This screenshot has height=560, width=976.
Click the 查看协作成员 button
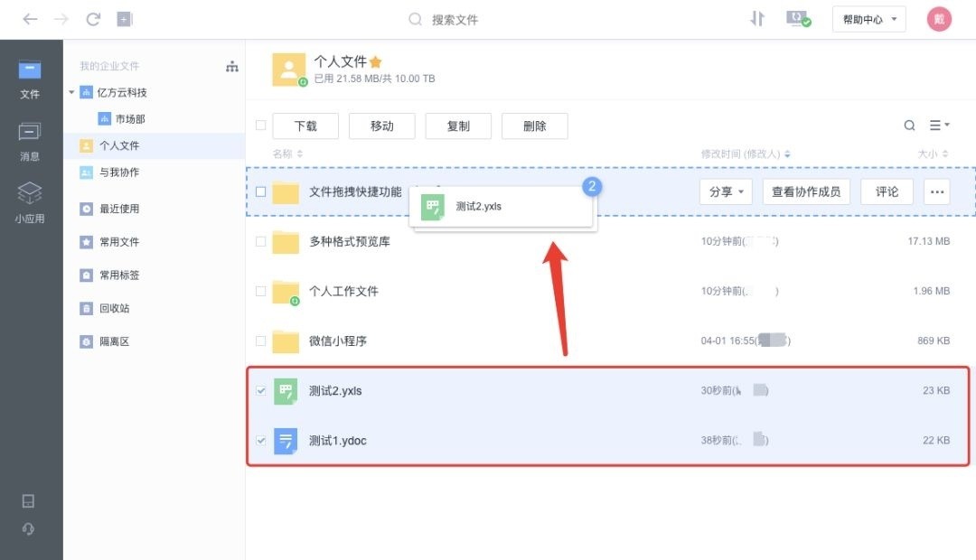point(806,191)
